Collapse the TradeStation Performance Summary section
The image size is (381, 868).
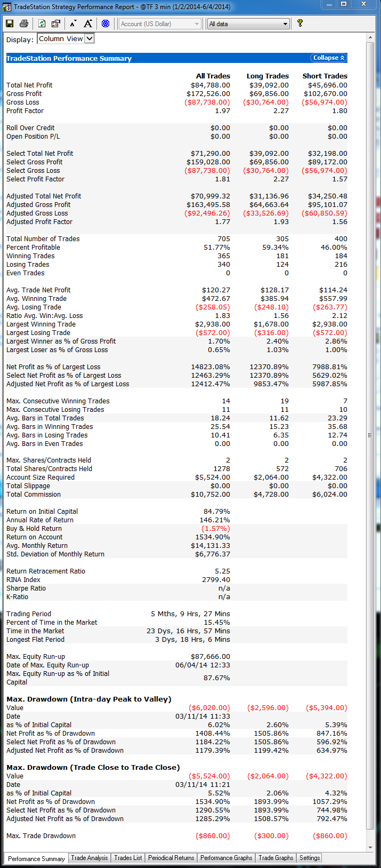click(x=329, y=58)
